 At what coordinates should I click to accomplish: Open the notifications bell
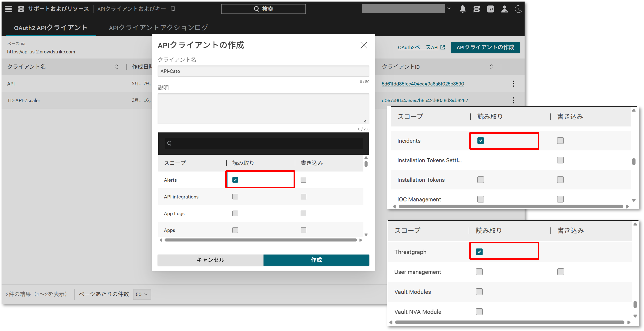463,9
